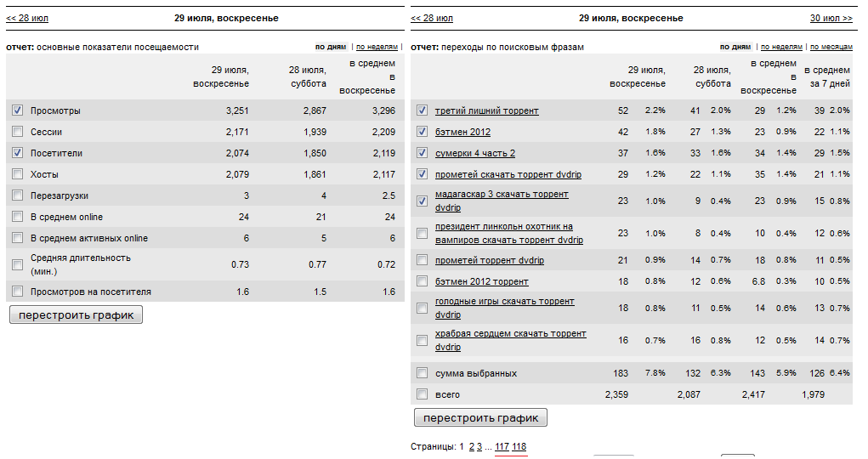Go to results page 3
This screenshot has width=868, height=459.
coord(479,447)
